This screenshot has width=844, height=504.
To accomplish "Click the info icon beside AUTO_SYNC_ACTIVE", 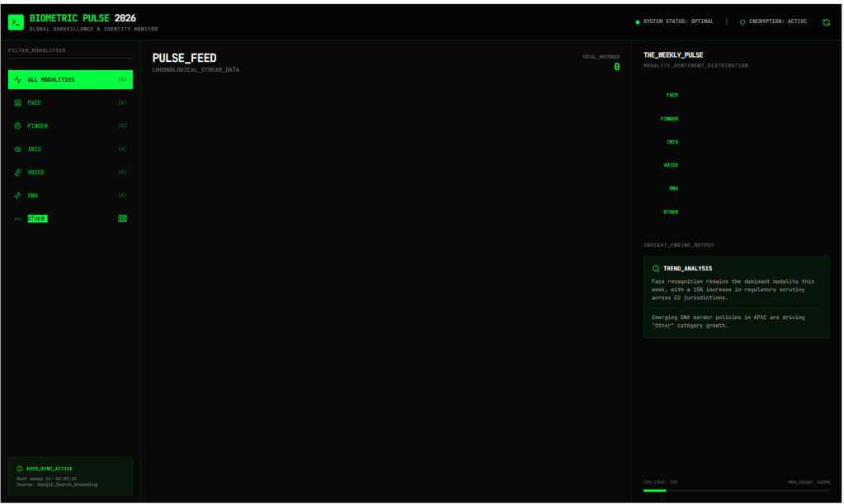I will pos(20,469).
